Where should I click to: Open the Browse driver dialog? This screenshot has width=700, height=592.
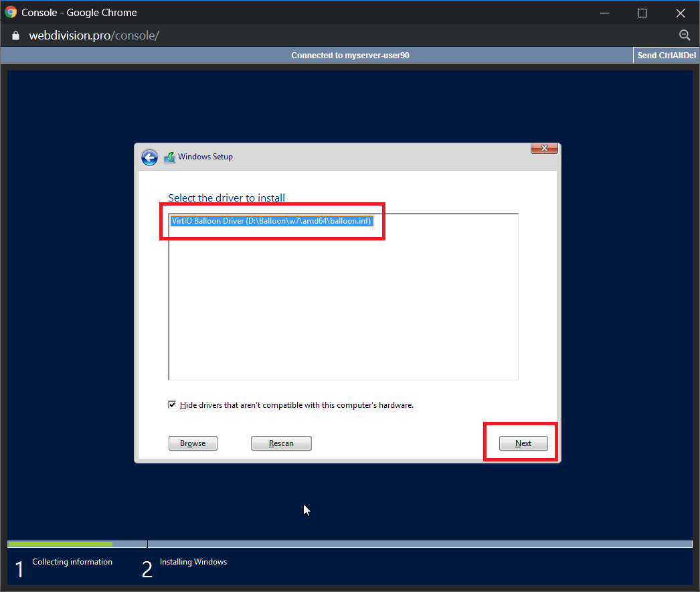click(x=193, y=443)
